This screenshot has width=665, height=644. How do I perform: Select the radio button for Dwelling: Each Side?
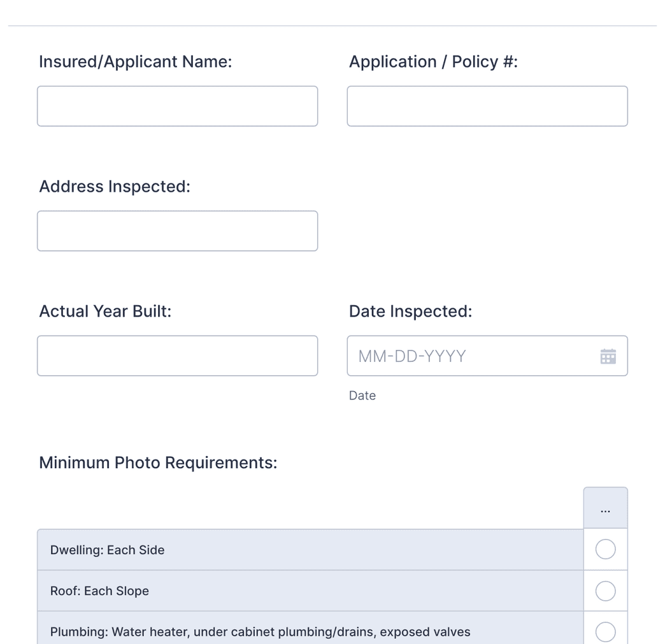click(x=604, y=548)
